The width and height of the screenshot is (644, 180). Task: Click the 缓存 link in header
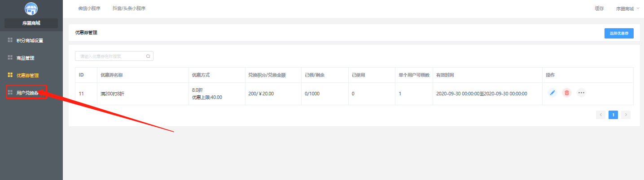(x=599, y=9)
